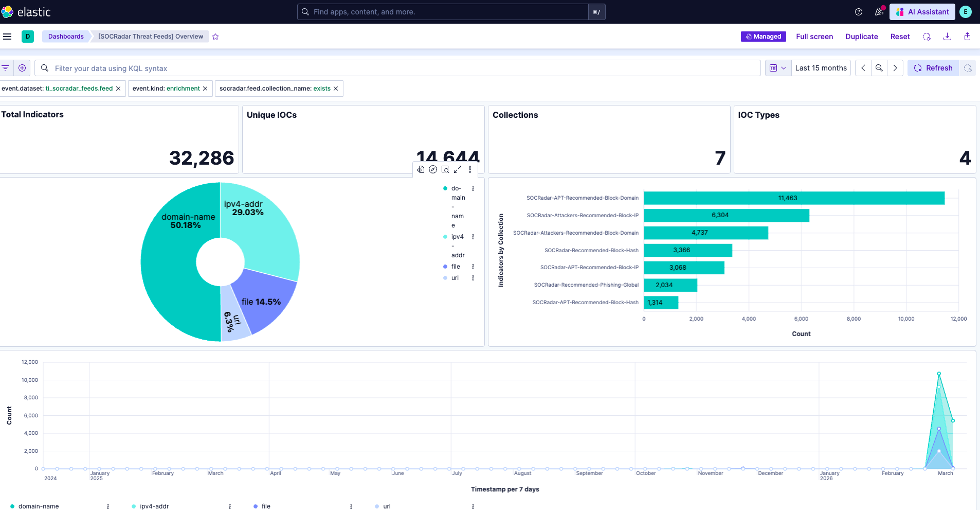Image resolution: width=980 pixels, height=510 pixels.
Task: Open the user avatar E menu
Action: [x=966, y=12]
